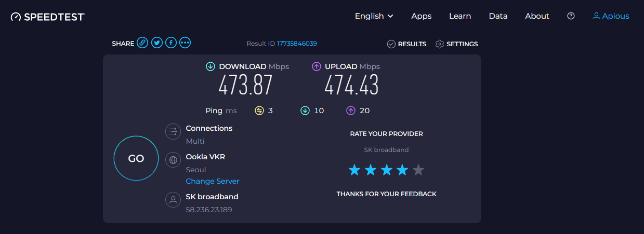Rate provider one star

(x=354, y=170)
